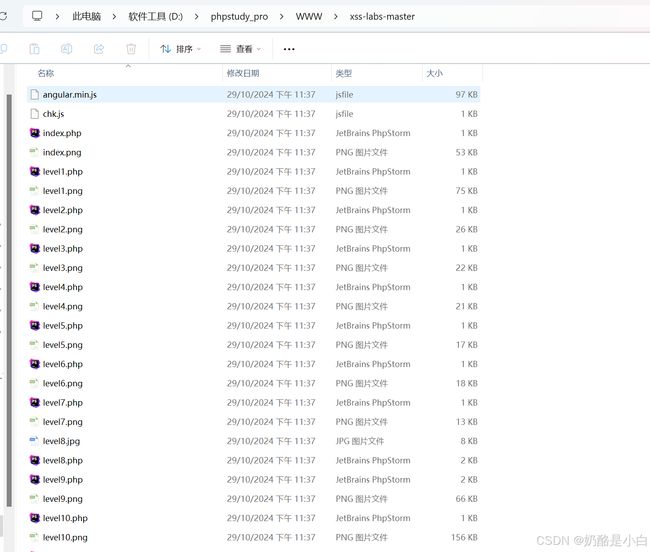Click the JPG 图片文件 type cell
Viewport: 650px width, 552px height.
[x=360, y=441]
